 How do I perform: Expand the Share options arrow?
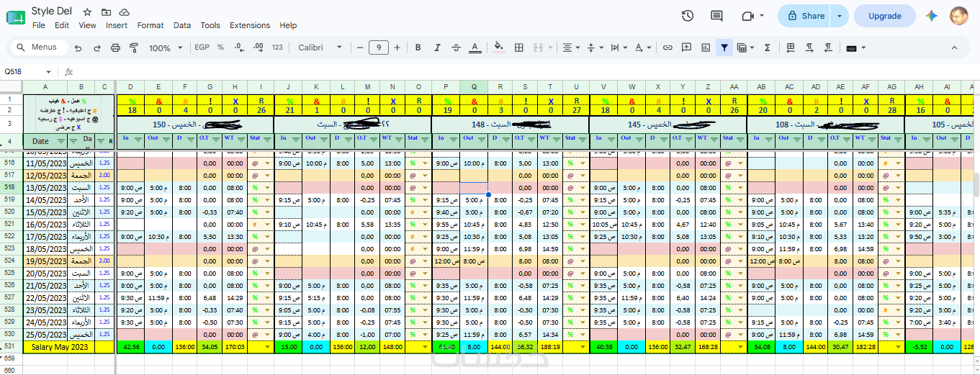[x=840, y=16]
